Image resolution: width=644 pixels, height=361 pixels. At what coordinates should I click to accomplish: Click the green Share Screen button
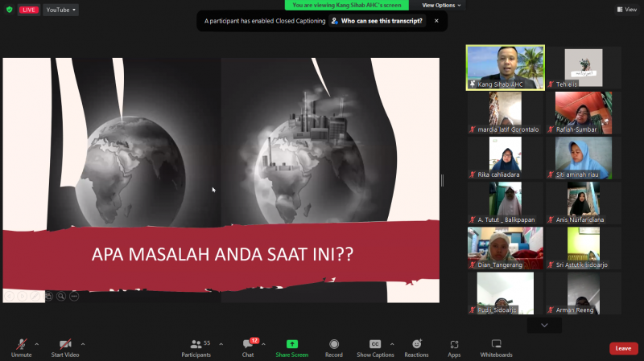tap(292, 348)
